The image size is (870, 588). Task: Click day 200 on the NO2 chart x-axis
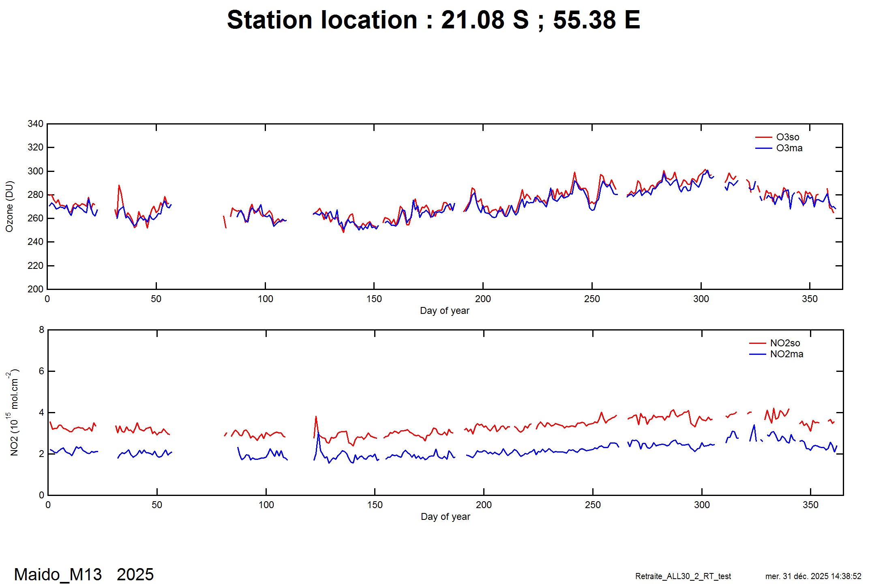pyautogui.click(x=484, y=505)
